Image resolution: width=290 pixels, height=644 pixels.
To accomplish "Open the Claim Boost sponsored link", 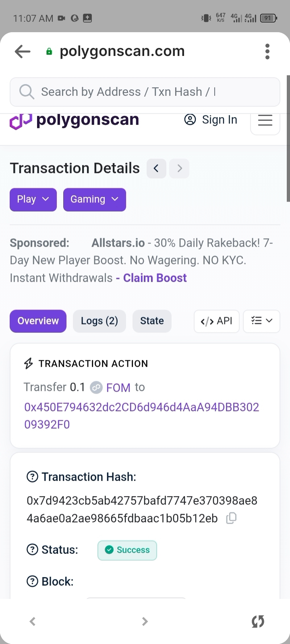I will pos(155,278).
